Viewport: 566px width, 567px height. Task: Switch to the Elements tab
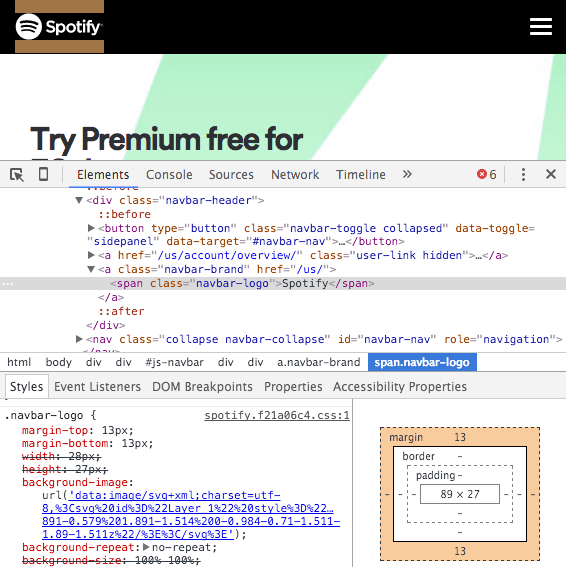click(103, 175)
